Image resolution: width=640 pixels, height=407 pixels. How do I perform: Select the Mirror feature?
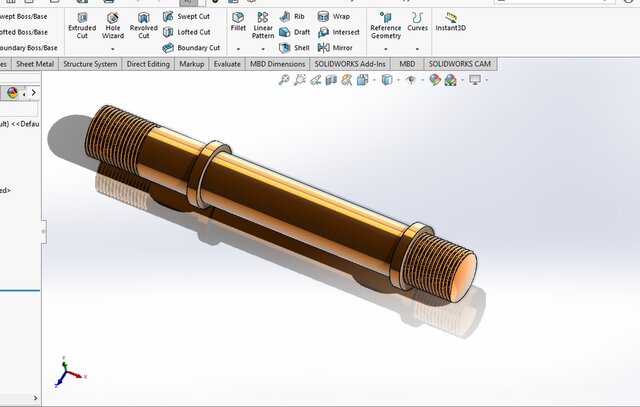(x=335, y=48)
